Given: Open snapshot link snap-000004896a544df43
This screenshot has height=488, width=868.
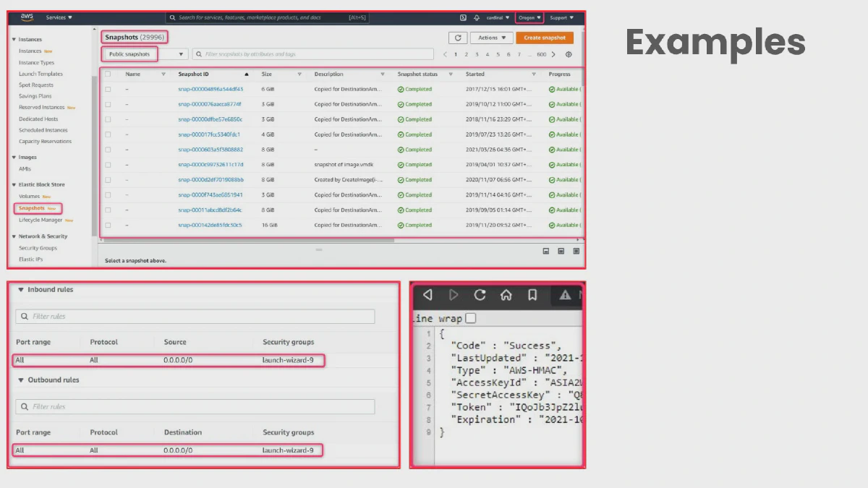Looking at the screenshot, I should click(210, 90).
